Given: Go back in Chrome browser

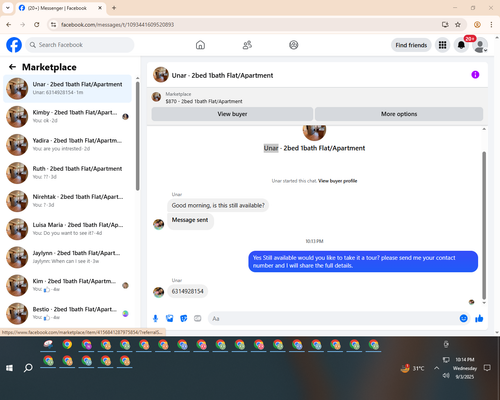Looking at the screenshot, I should [x=9, y=25].
